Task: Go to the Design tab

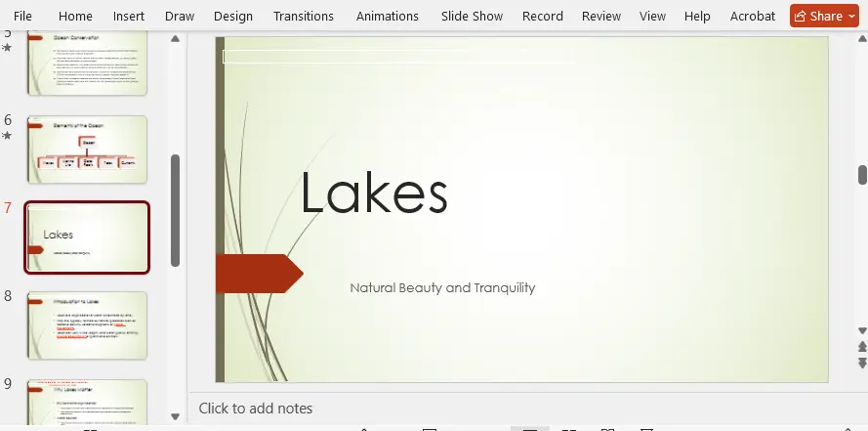Action: [233, 16]
